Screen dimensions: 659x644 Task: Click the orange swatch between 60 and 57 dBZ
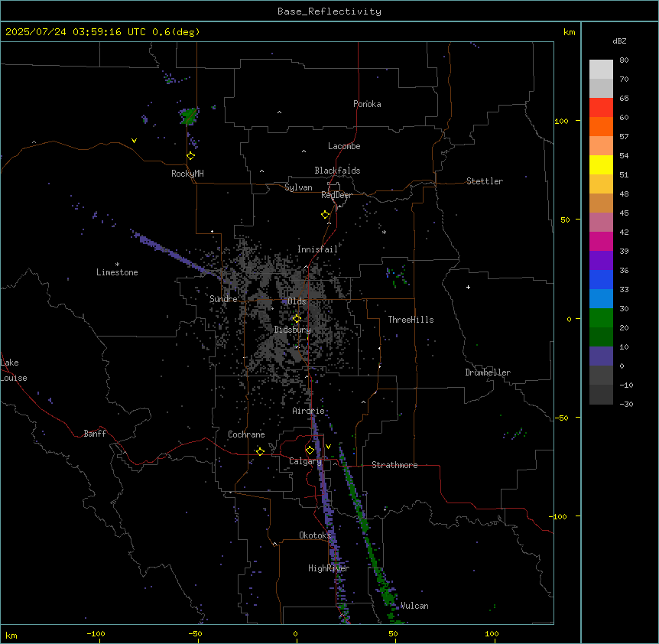click(x=601, y=126)
